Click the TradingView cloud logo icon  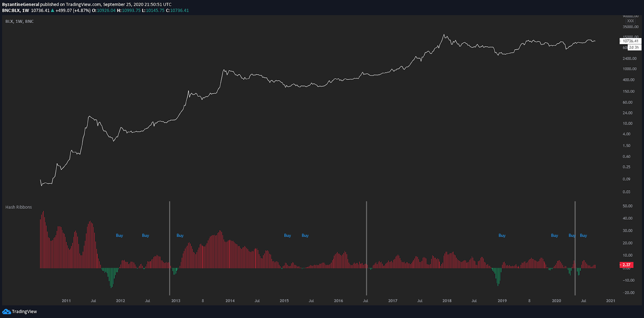click(6, 312)
